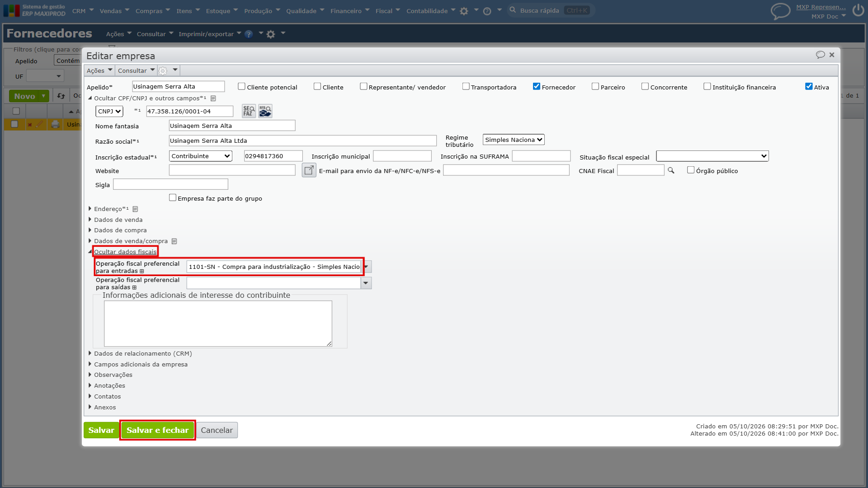This screenshot has width=868, height=488.
Task: Expand Dados de compra section
Action: (x=120, y=230)
